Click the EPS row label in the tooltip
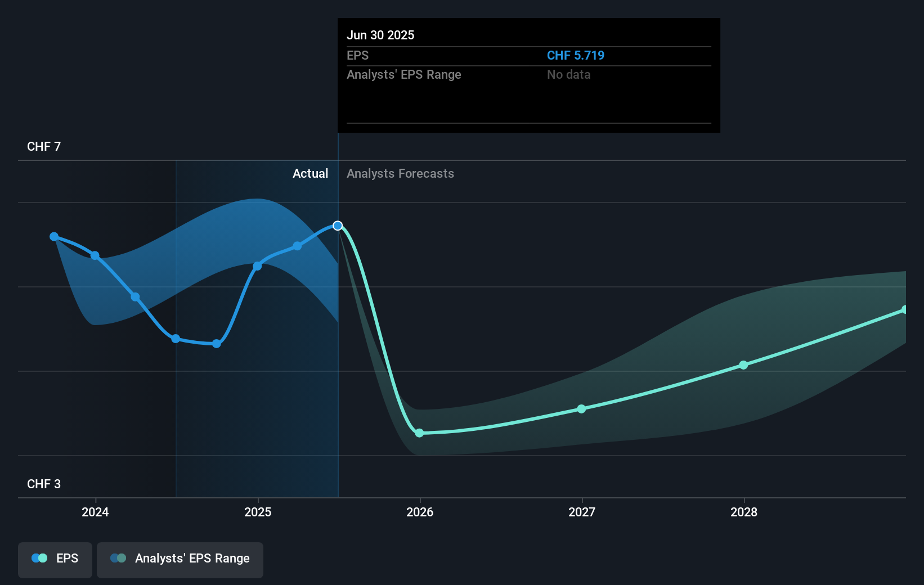Screen dimensions: 924x585 357,56
